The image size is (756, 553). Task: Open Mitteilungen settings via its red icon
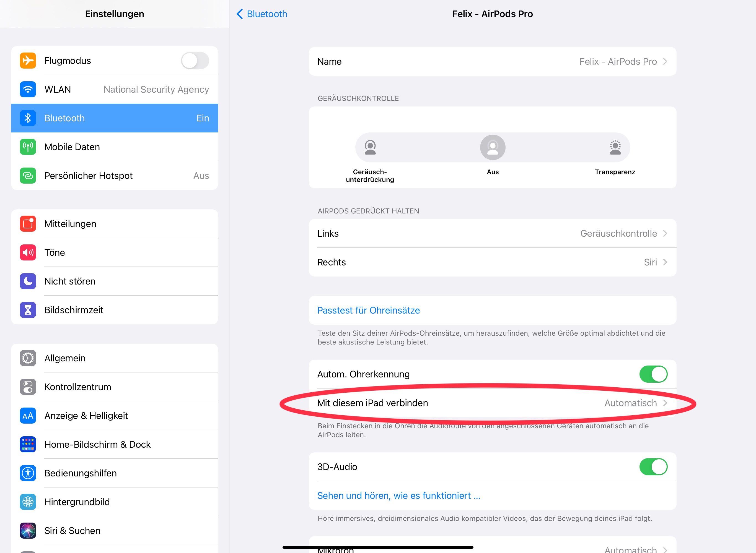[x=28, y=224]
